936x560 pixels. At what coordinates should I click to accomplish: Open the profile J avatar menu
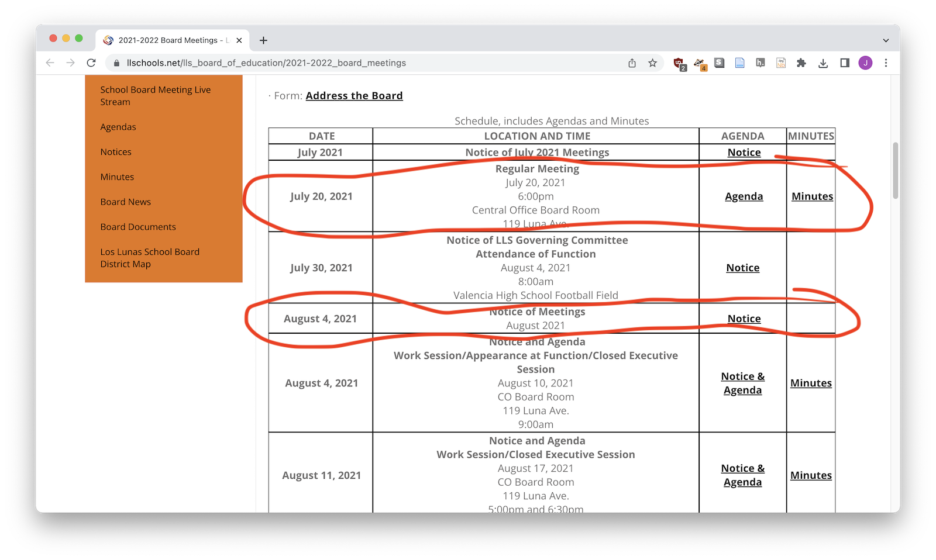(x=865, y=63)
